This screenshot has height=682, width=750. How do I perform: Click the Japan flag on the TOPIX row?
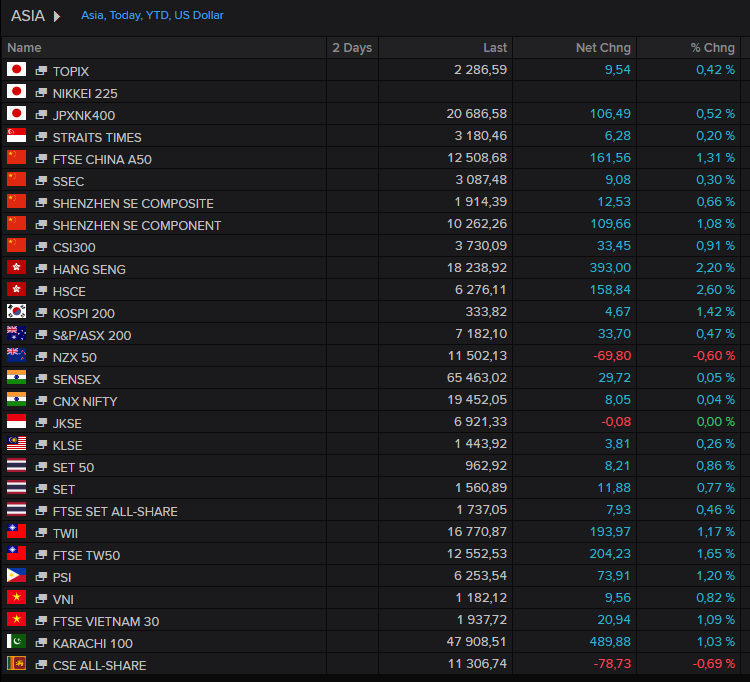pos(16,70)
